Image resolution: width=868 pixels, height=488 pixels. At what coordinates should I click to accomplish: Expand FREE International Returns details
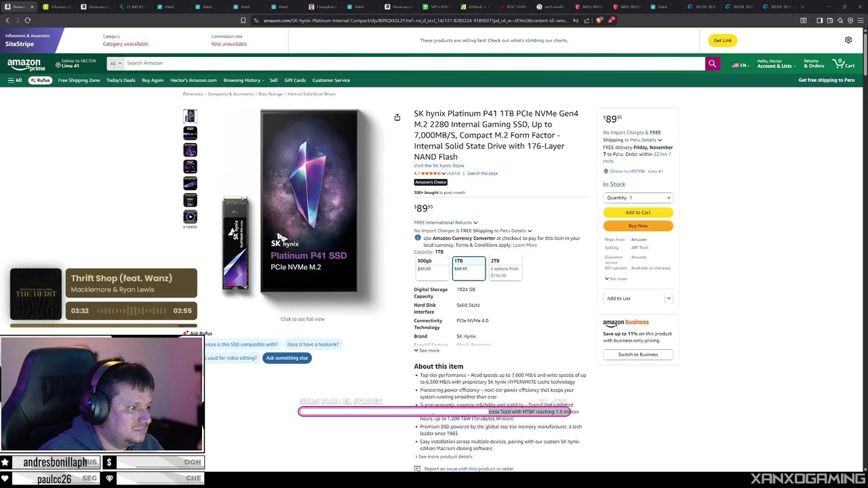click(446, 222)
